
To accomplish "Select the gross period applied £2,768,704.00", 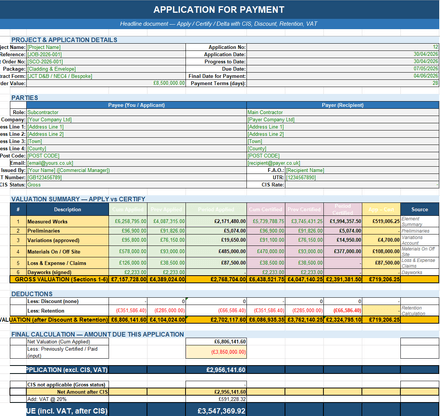I will pos(216,279).
